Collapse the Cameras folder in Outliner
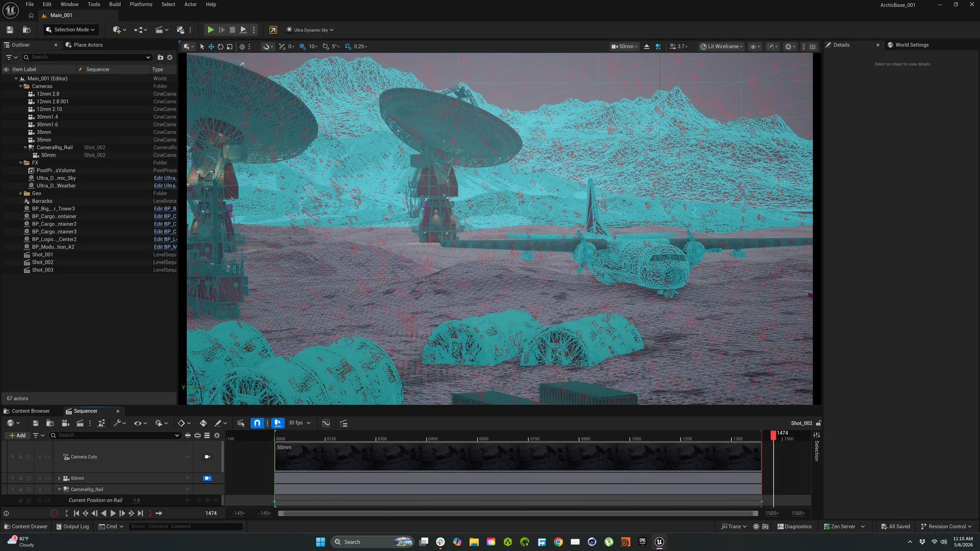 21,86
